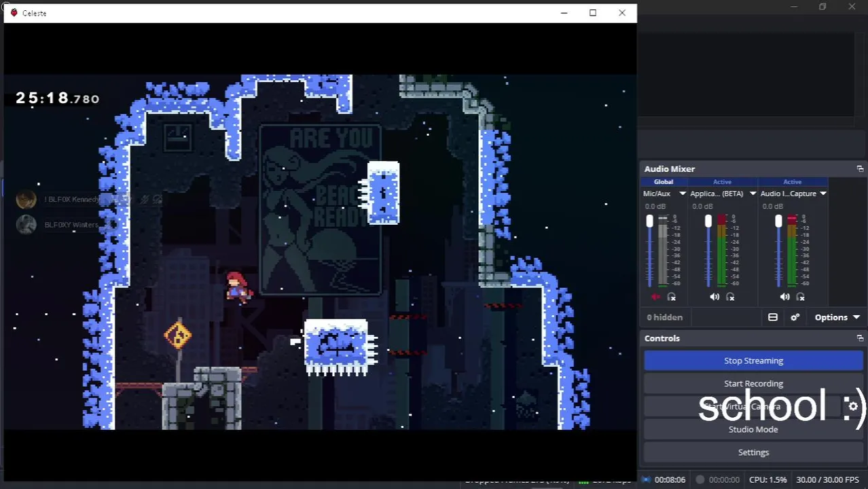This screenshot has width=868, height=489.
Task: Enable Studio Mode
Action: pos(753,429)
